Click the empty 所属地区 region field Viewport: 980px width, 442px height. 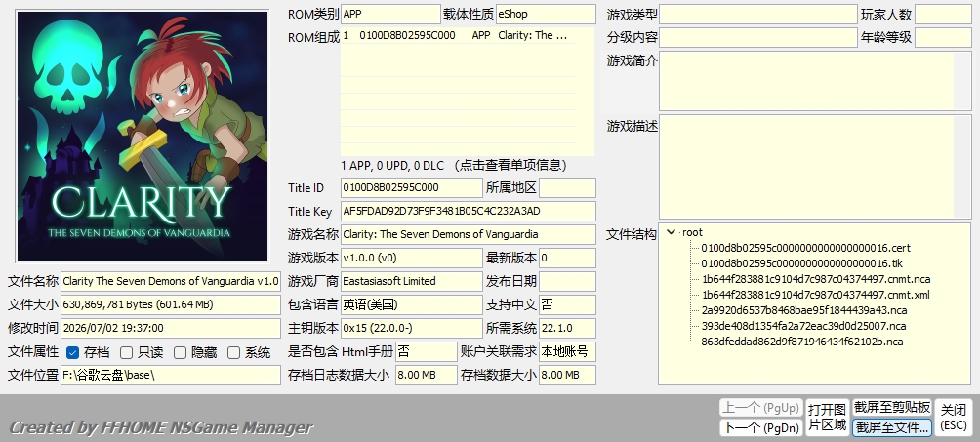(x=567, y=187)
